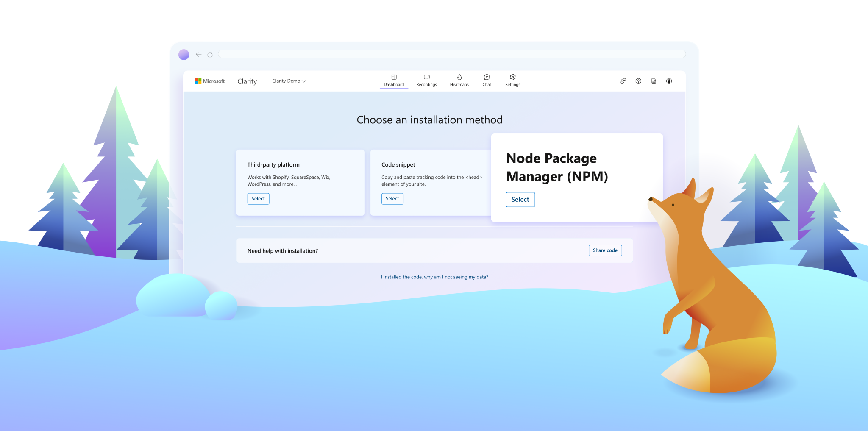This screenshot has width=868, height=431.
Task: Click inside the browser address bar
Action: coord(449,54)
